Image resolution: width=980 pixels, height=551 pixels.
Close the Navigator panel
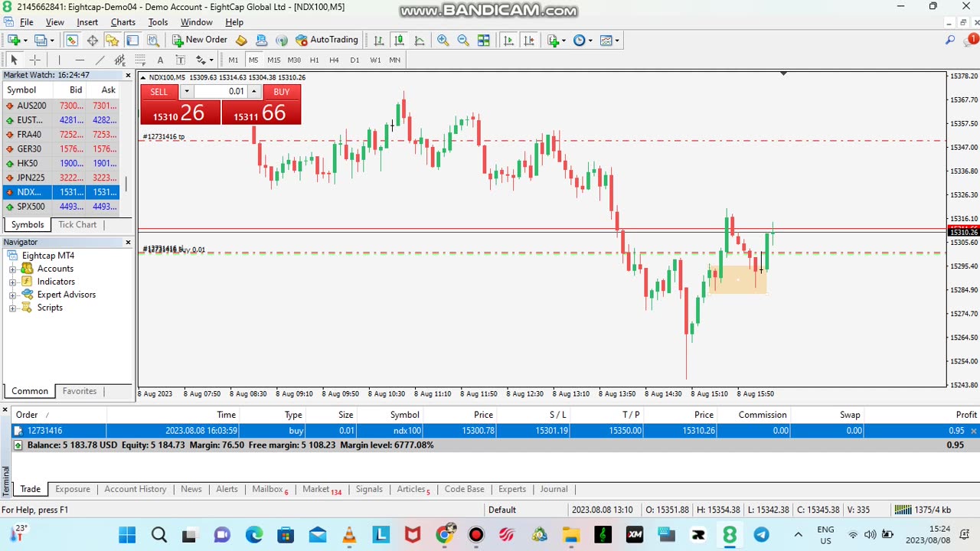[128, 242]
